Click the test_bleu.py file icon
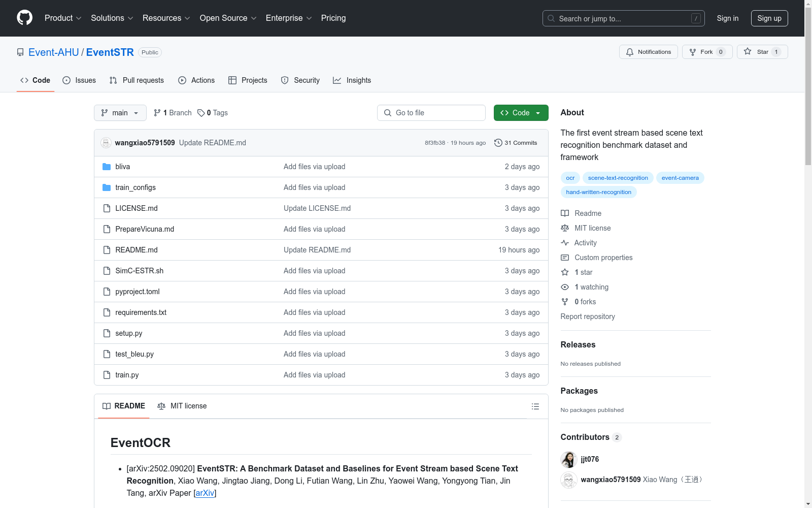Viewport: 812px width, 508px height. (107, 354)
